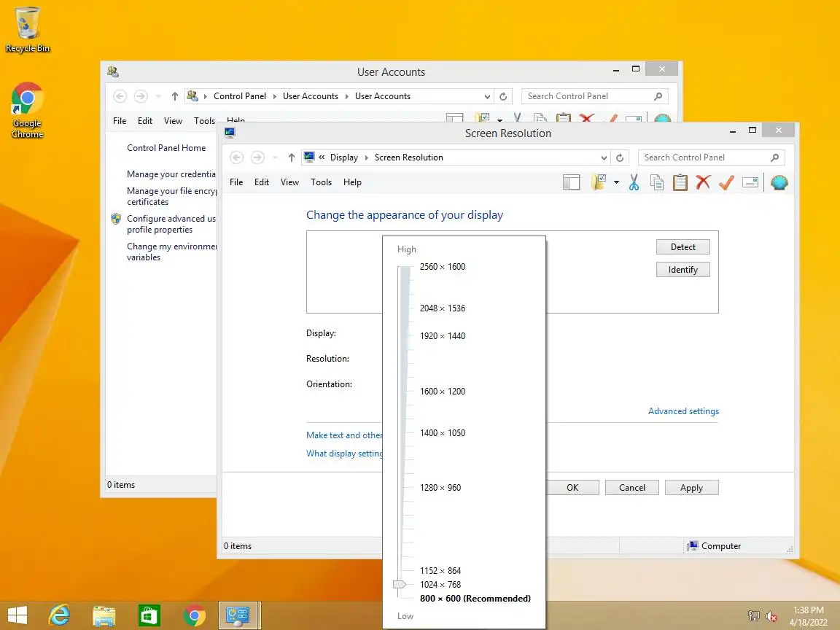The height and width of the screenshot is (630, 840).
Task: Open Internet Explorer from taskbar
Action: pos(60,615)
